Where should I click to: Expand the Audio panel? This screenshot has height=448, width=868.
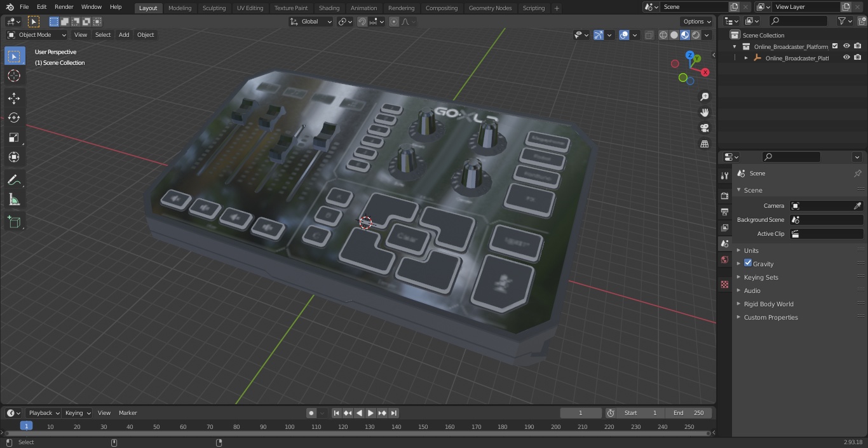pyautogui.click(x=752, y=290)
